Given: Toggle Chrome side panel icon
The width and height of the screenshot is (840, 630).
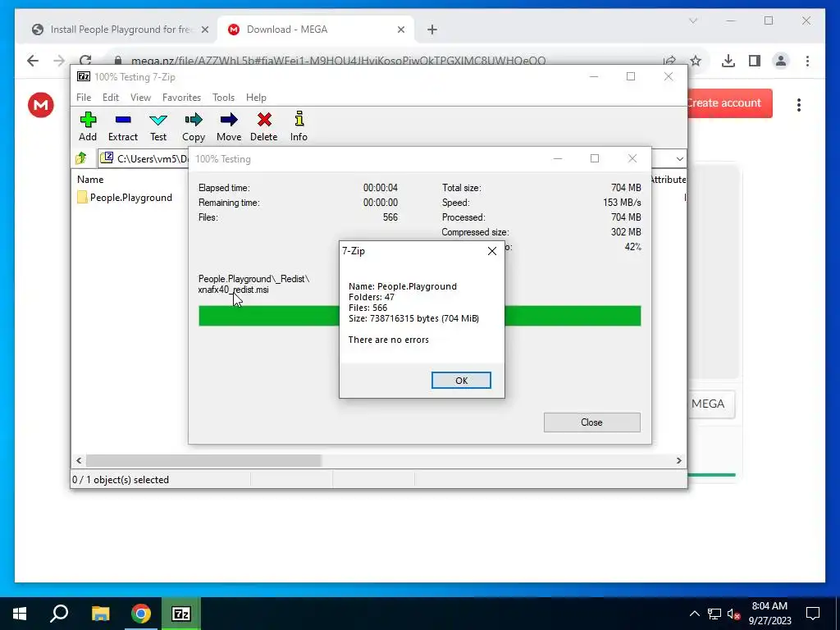Looking at the screenshot, I should [755, 61].
